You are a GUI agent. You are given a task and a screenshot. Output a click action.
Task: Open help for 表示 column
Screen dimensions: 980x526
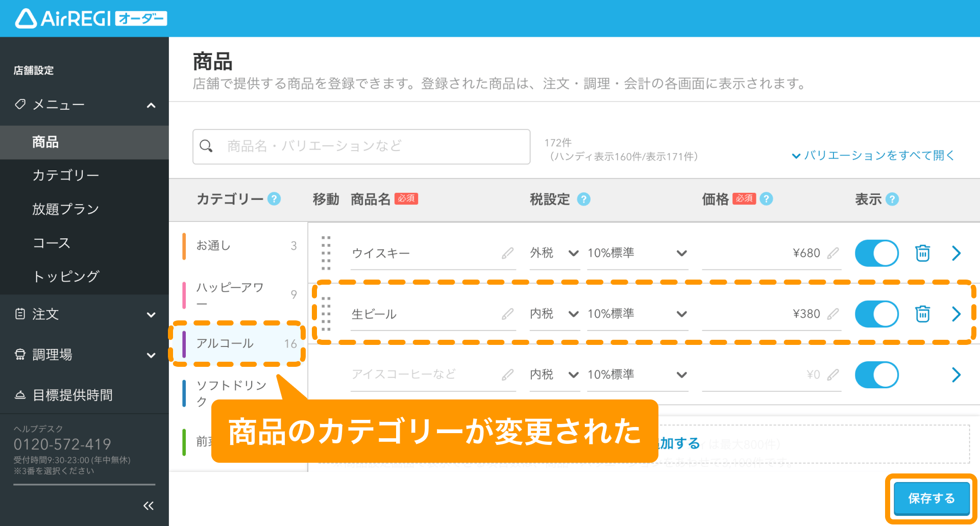pos(892,199)
